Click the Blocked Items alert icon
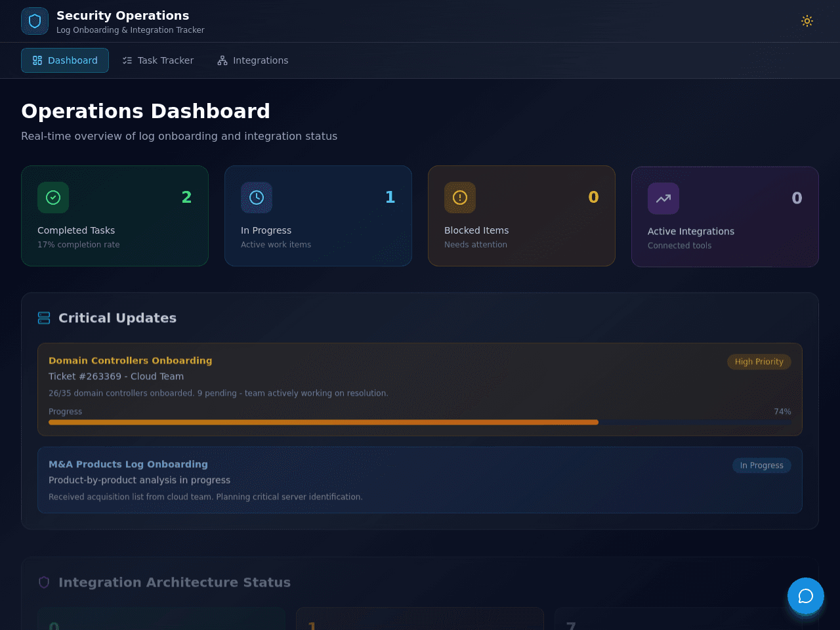840x630 pixels. (x=460, y=198)
